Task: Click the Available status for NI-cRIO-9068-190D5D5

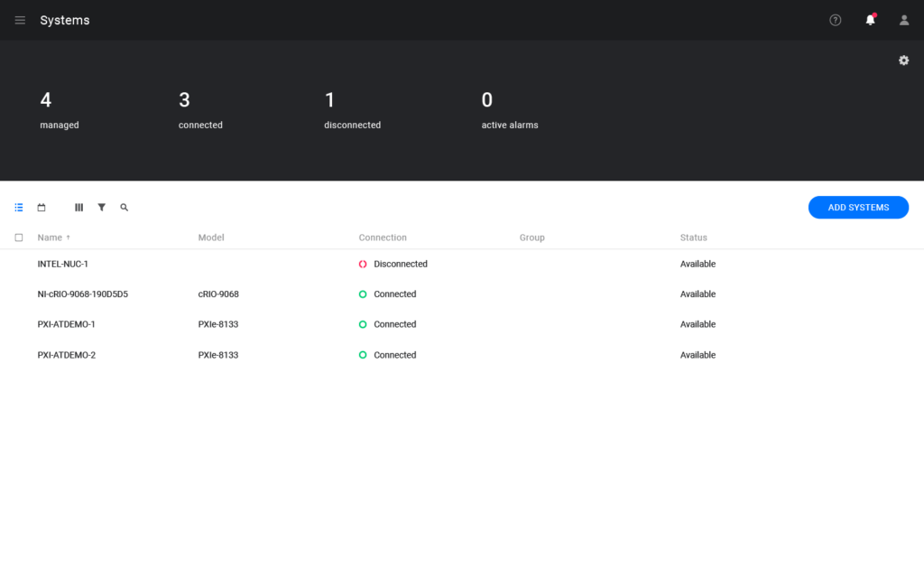Action: coord(698,294)
